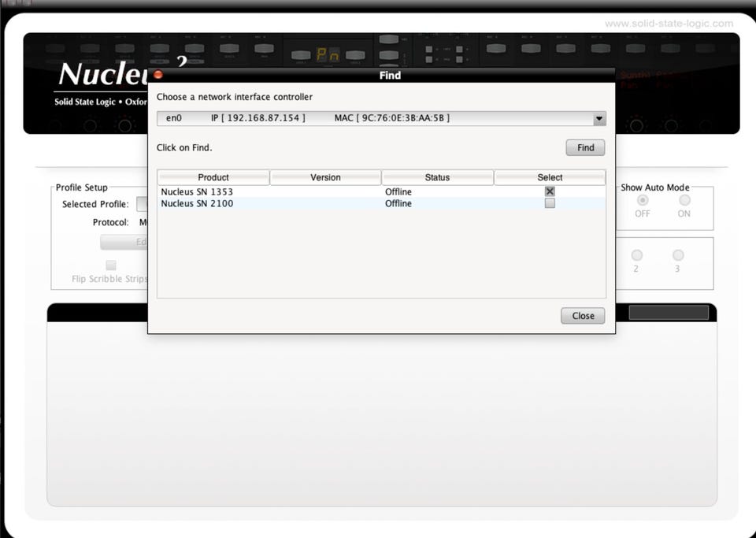Sort by the Version column header
The image size is (756, 538).
click(325, 177)
